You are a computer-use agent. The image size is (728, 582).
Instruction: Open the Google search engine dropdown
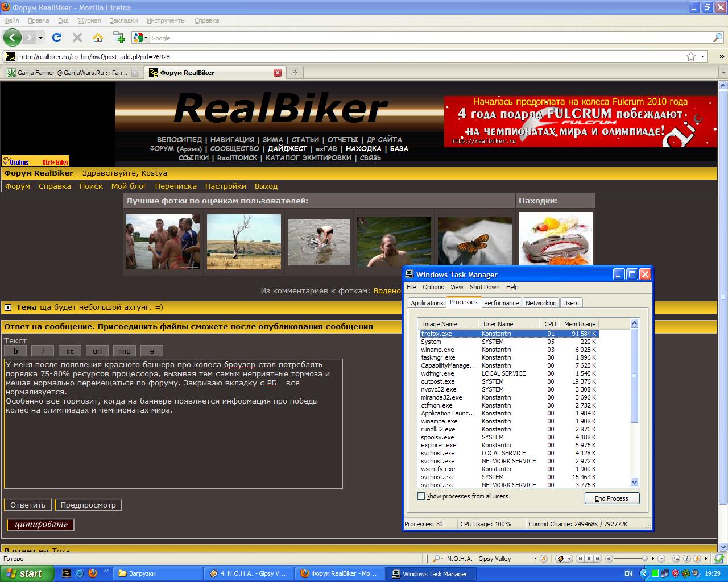pyautogui.click(x=140, y=38)
